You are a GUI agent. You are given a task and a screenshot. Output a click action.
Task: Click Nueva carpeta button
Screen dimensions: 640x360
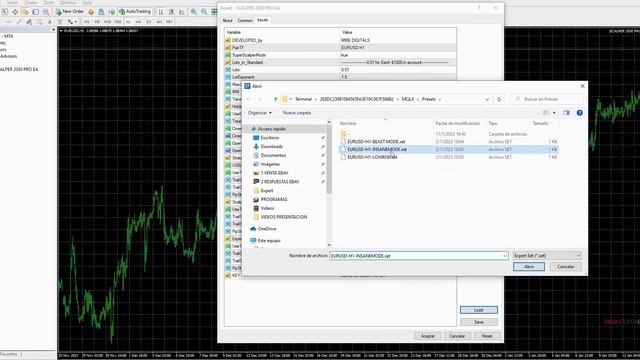[297, 113]
